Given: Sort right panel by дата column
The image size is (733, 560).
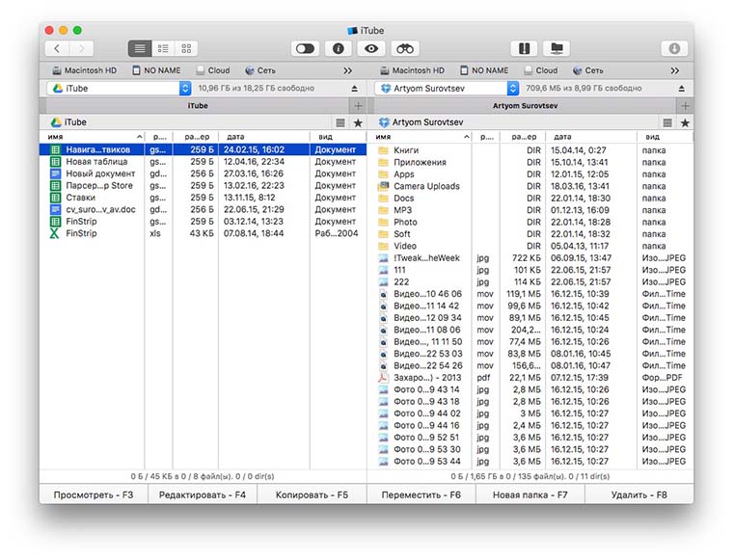Looking at the screenshot, I should click(x=591, y=137).
